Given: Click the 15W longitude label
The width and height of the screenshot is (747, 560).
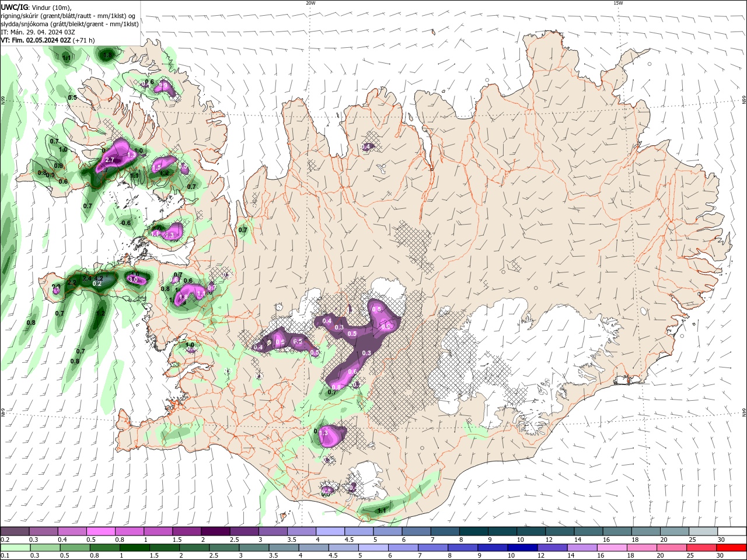Looking at the screenshot, I should pyautogui.click(x=618, y=3).
